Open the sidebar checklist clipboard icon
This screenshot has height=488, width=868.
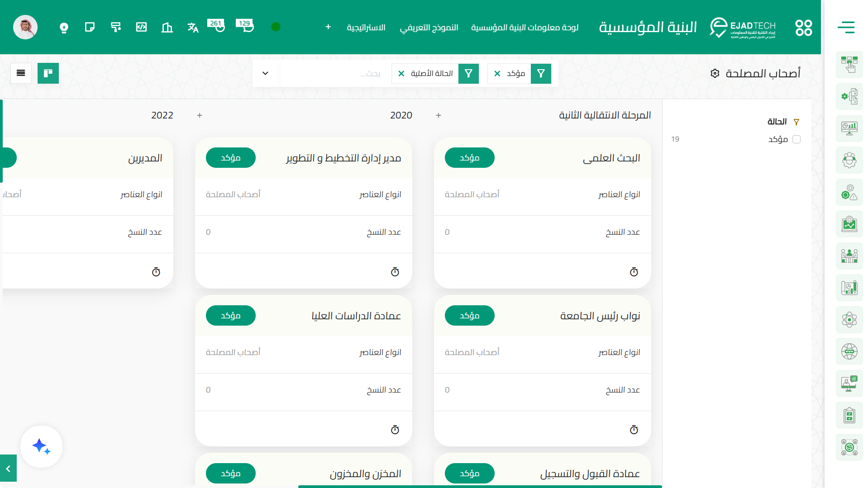(x=849, y=415)
